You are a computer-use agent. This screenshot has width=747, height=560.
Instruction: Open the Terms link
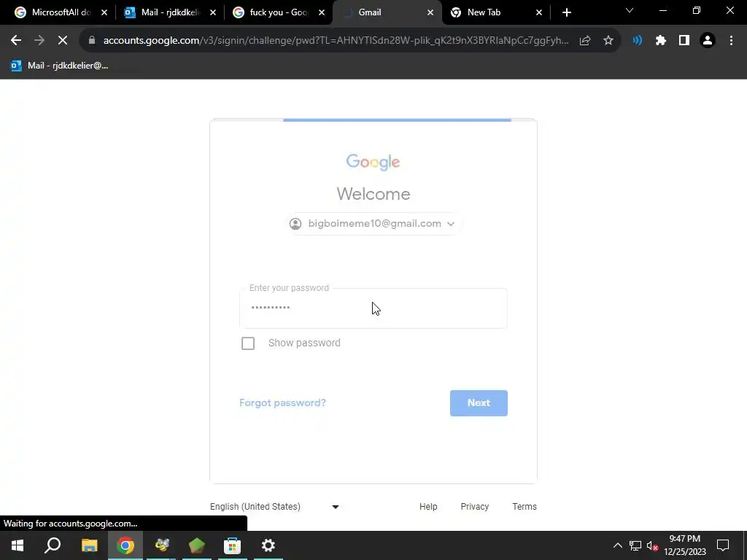tap(525, 507)
